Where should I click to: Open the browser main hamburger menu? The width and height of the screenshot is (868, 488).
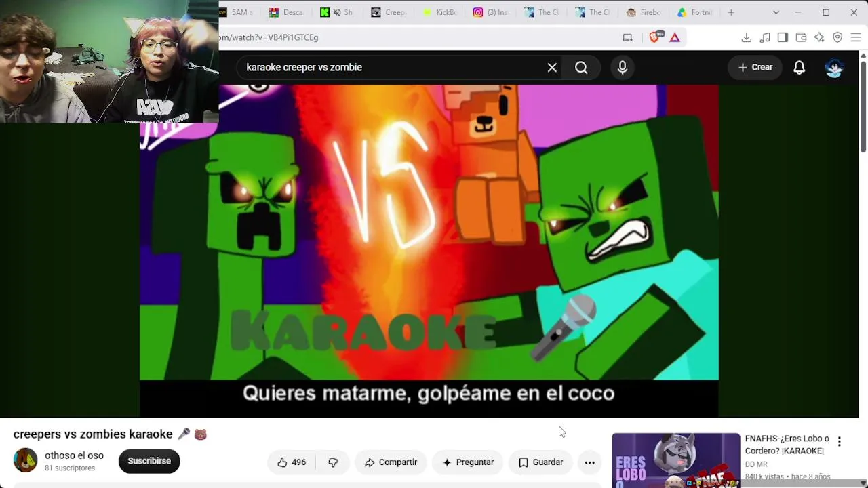pos(856,37)
